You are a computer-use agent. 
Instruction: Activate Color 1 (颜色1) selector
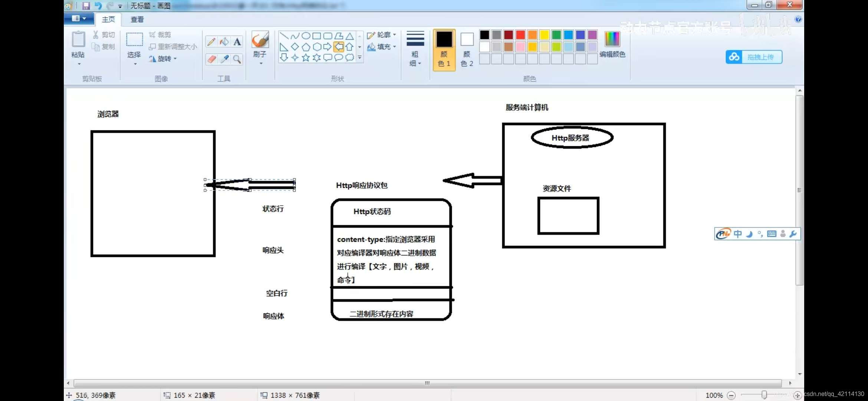(444, 49)
